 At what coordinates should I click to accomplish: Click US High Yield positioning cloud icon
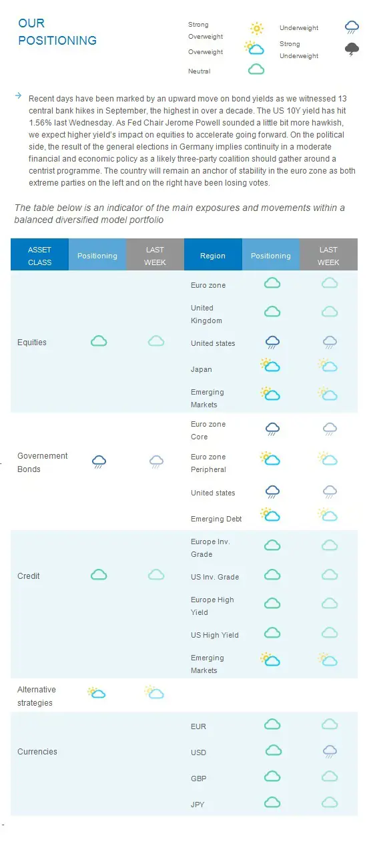click(x=272, y=632)
